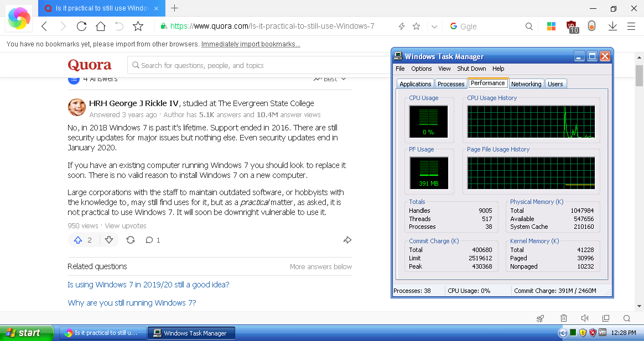Click the green CPU meter tray icon

tap(573, 333)
